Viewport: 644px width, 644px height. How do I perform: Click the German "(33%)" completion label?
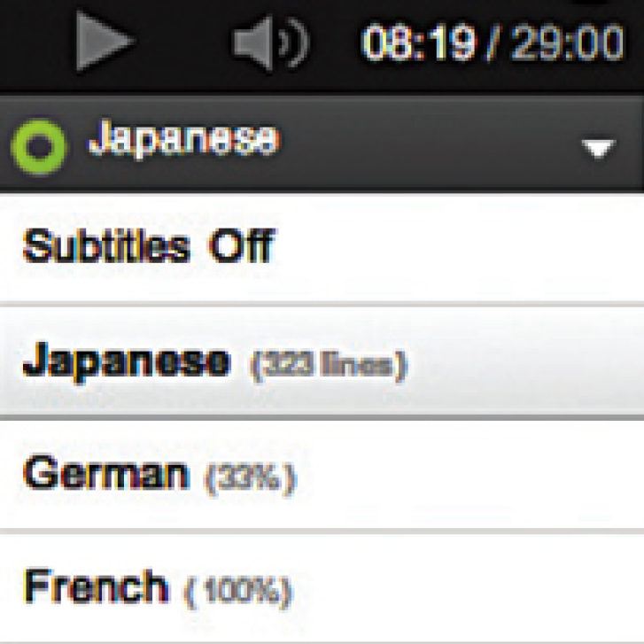[x=250, y=478]
